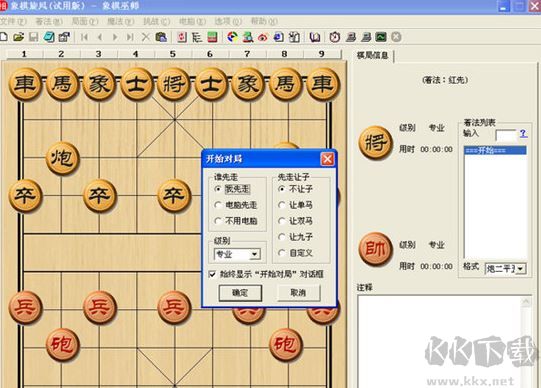
Task: Select the 不让子 handicap option
Action: pos(282,189)
